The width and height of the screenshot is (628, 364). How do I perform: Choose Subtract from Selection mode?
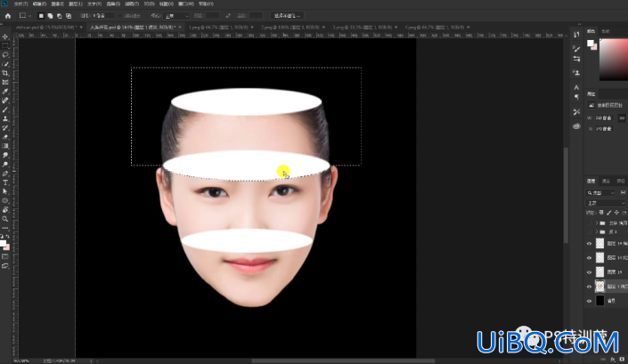[x=60, y=16]
